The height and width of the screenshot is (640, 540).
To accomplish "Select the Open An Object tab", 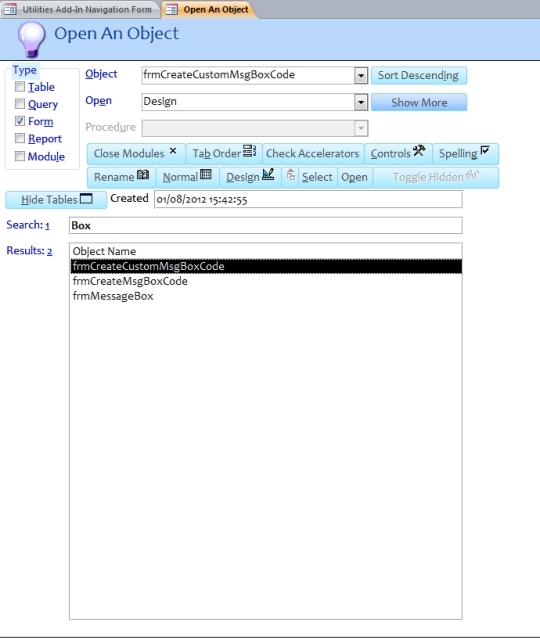I will click(209, 9).
